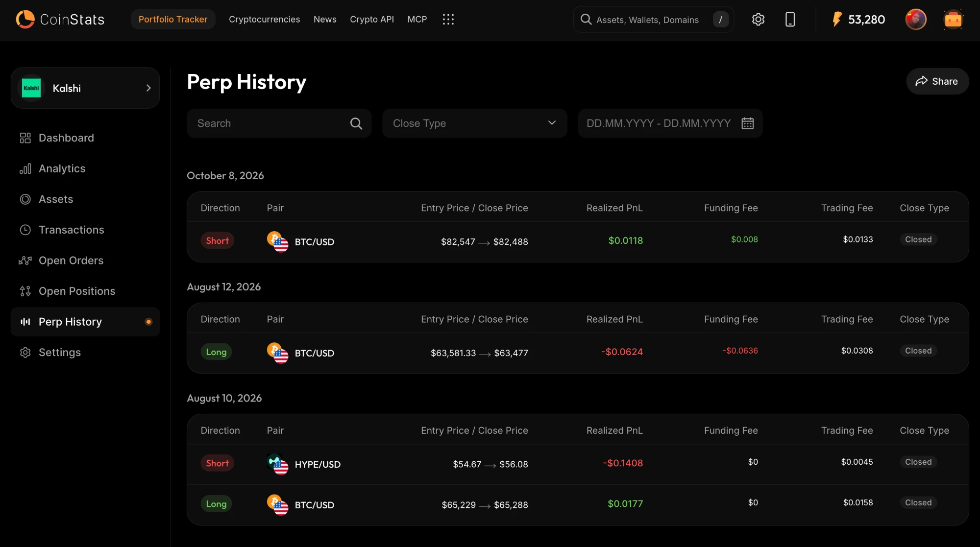Click the $0.0133 trading fee value
Viewport: 980px width, 547px height.
click(x=857, y=239)
